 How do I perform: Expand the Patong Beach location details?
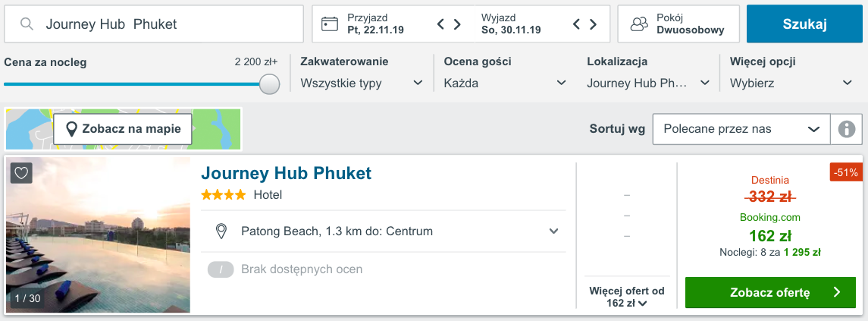pyautogui.click(x=554, y=231)
